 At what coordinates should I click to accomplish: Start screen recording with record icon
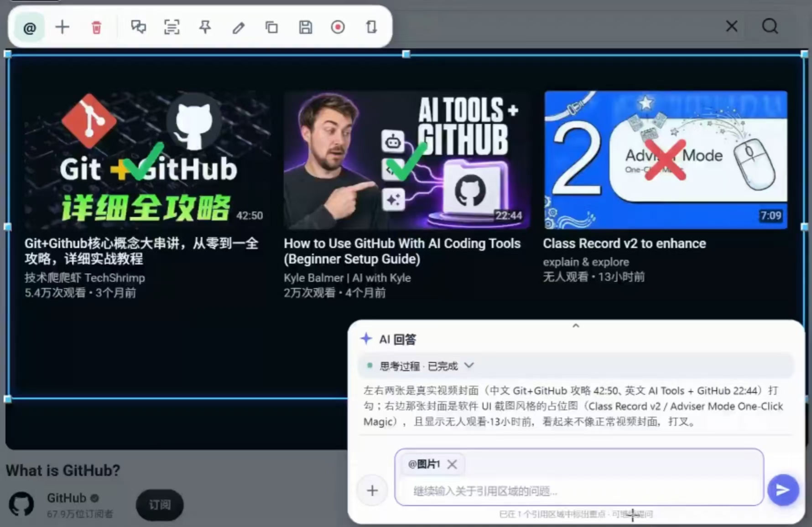pos(338,27)
